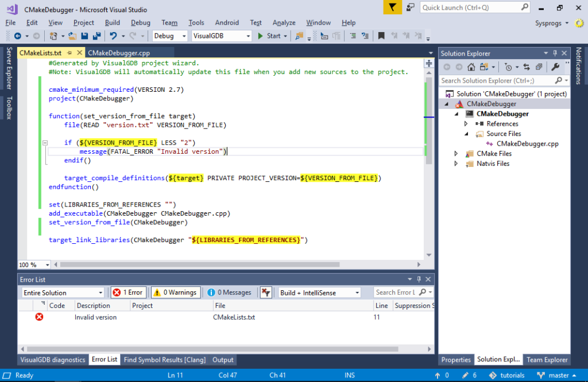Click the Open File folder icon
Viewport: 588px width, 382px height.
pos(72,36)
